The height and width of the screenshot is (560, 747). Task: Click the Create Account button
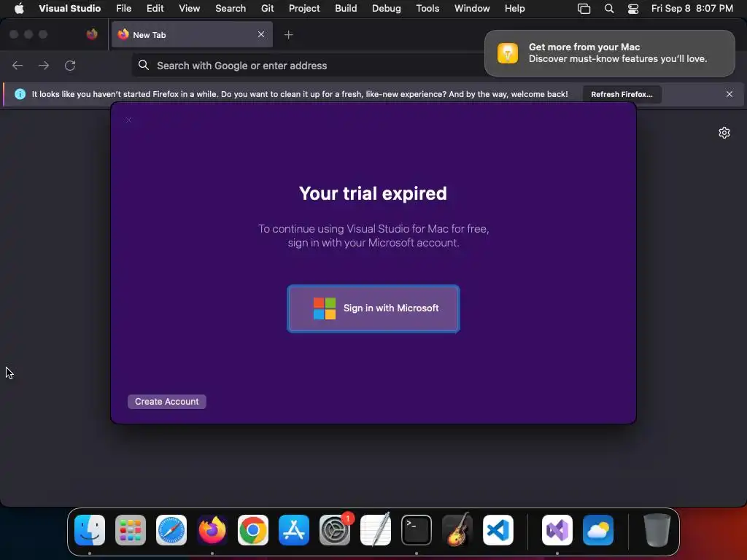click(167, 402)
